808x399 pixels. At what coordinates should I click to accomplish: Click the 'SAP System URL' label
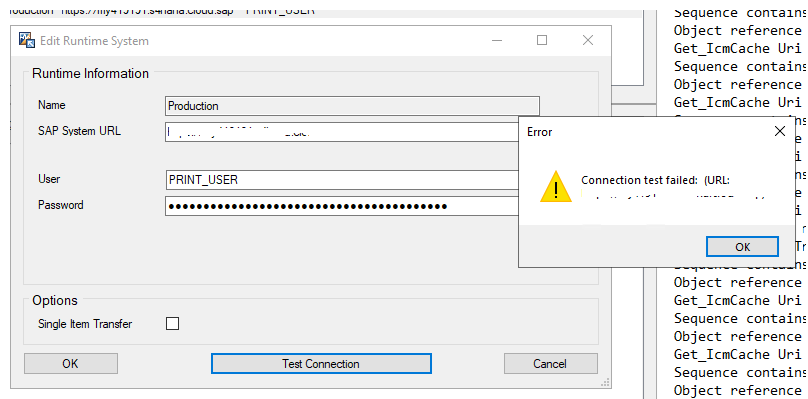[x=79, y=131]
